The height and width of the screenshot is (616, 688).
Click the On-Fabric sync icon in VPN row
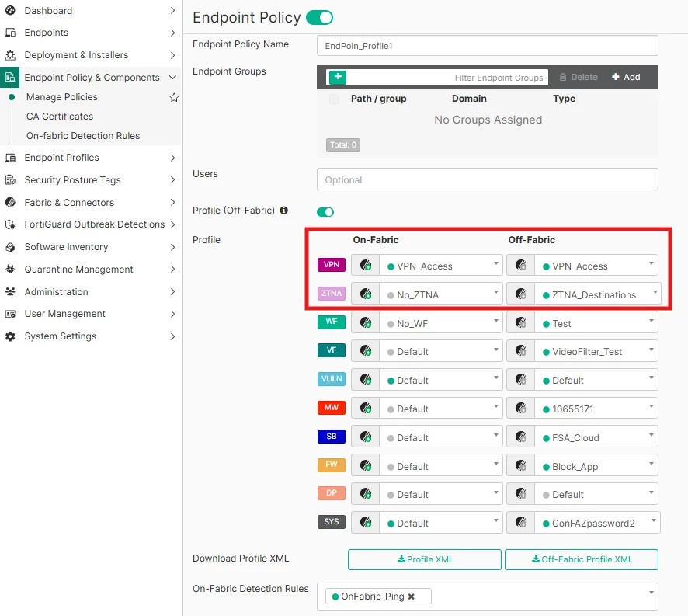366,265
